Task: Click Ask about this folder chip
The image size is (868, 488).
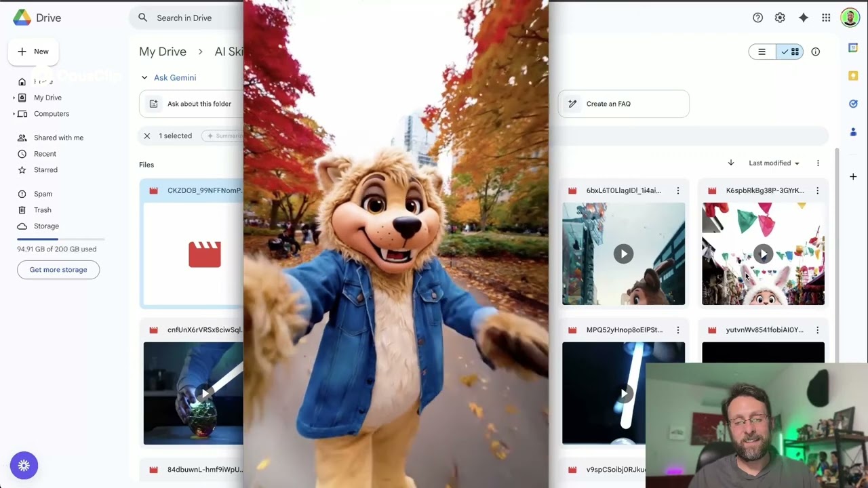Action: 191,104
